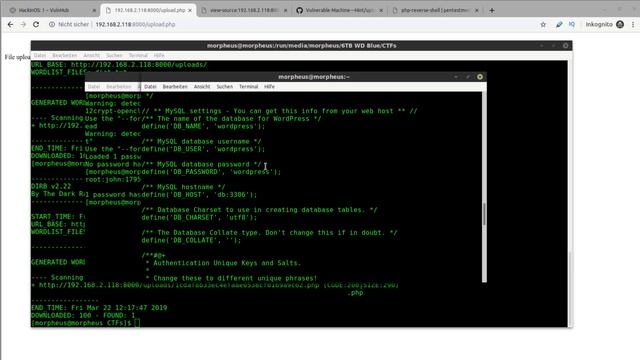Click the define('DB_USER', 'wordpress') line
640x360 pixels.
tap(203, 149)
